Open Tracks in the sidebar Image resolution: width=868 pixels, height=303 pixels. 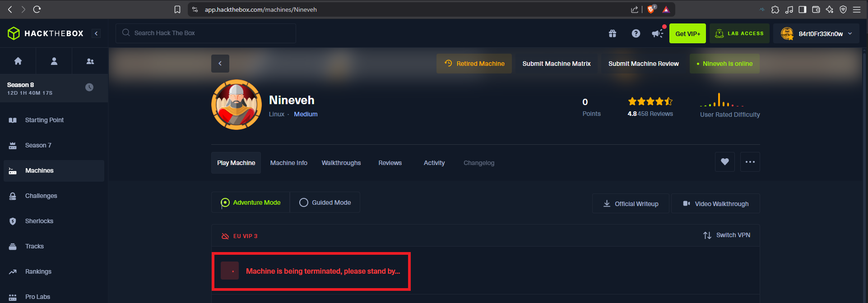point(54,246)
